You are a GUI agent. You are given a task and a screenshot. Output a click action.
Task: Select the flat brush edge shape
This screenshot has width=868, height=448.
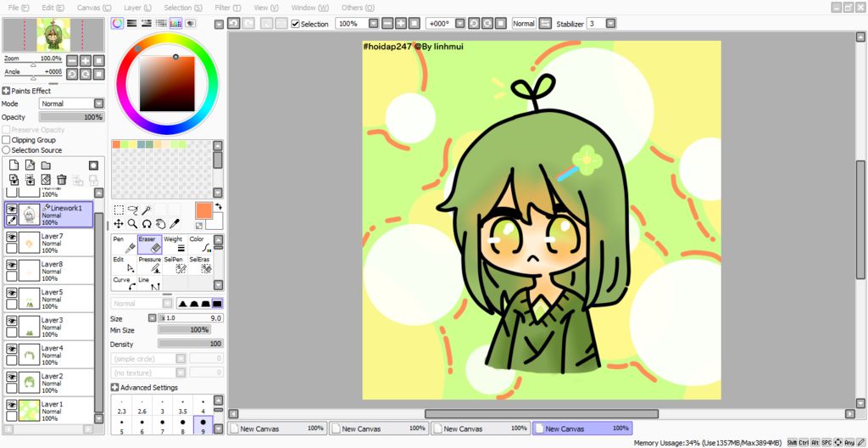coord(217,304)
